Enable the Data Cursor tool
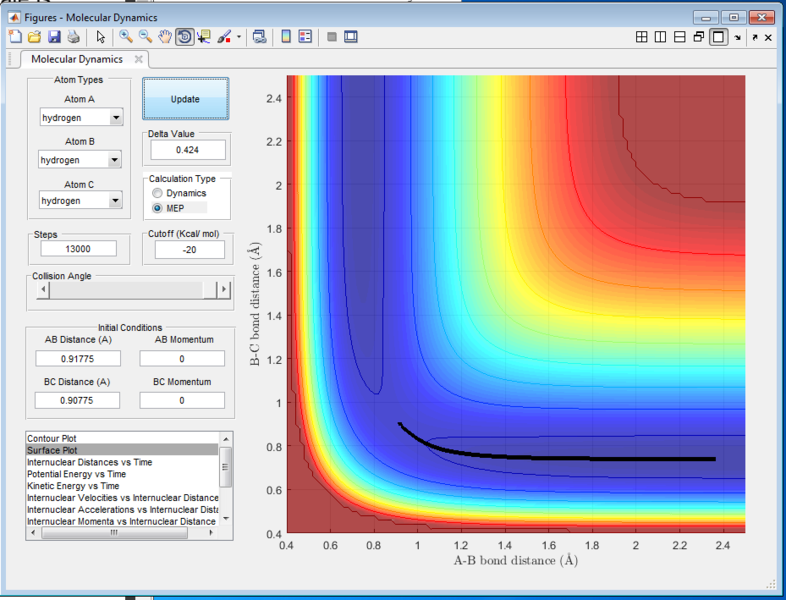 tap(205, 37)
